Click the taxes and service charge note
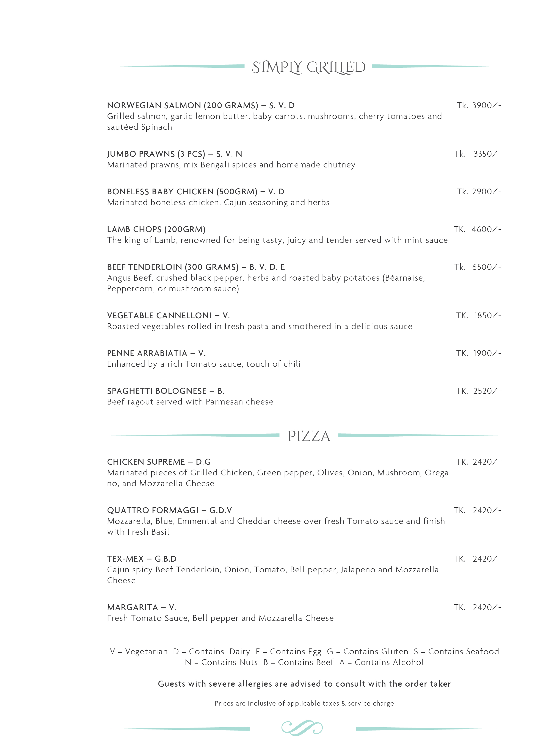Screen dimensions: 535x756 pos(304,703)
